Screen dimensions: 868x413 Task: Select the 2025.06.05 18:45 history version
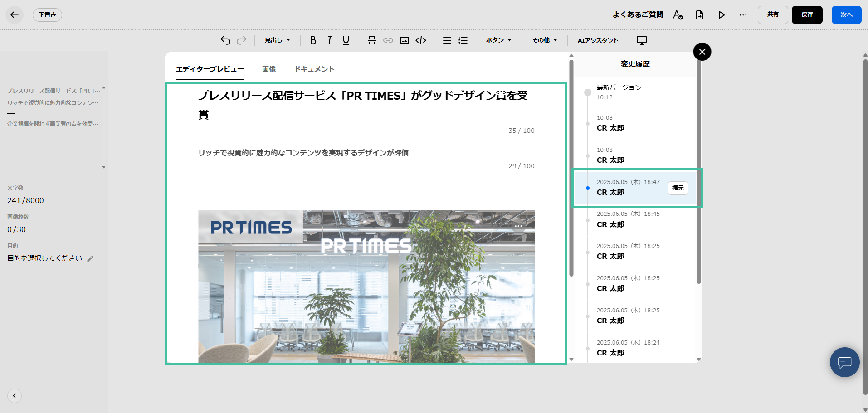[628, 219]
